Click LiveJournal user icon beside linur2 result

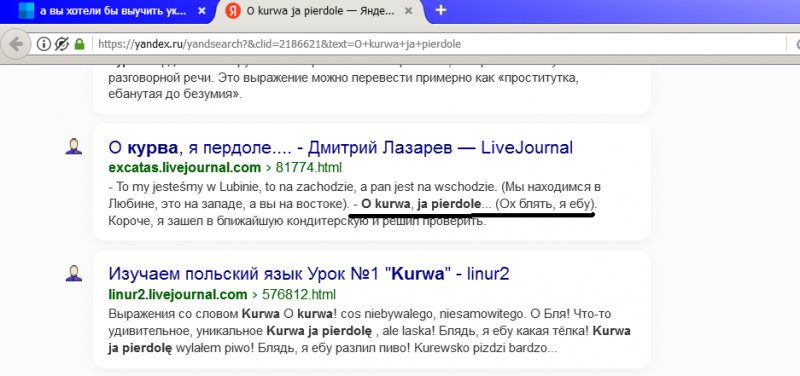click(x=74, y=273)
